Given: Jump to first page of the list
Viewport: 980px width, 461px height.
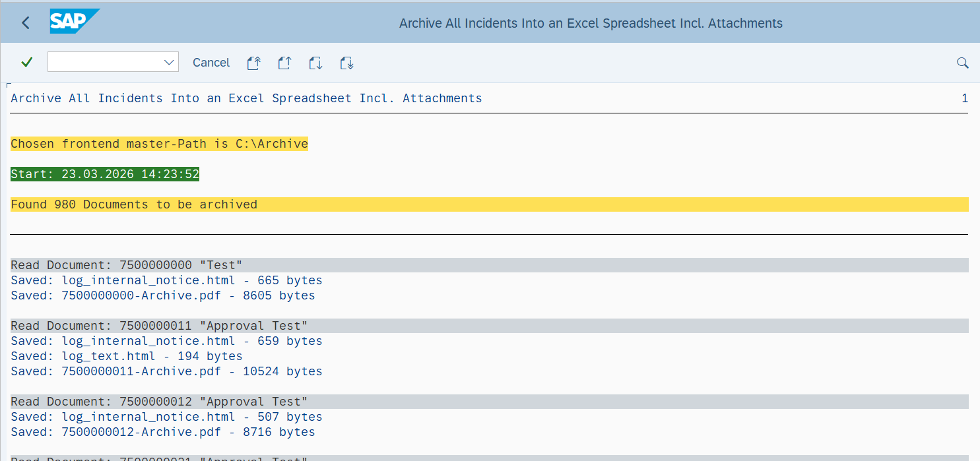Looking at the screenshot, I should click(x=253, y=63).
